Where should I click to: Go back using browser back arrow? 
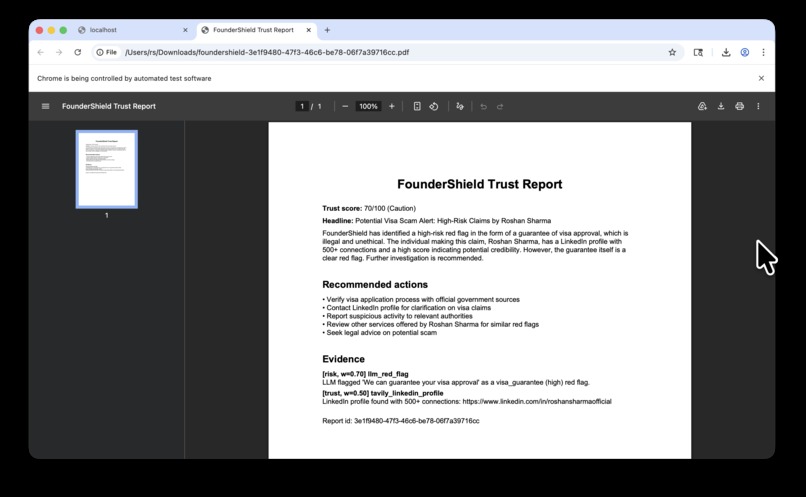(41, 52)
